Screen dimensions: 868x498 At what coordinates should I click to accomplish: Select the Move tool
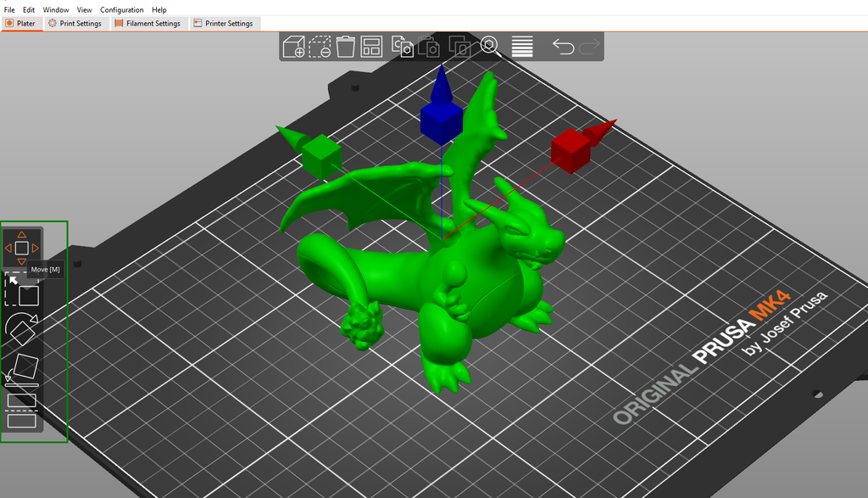23,247
